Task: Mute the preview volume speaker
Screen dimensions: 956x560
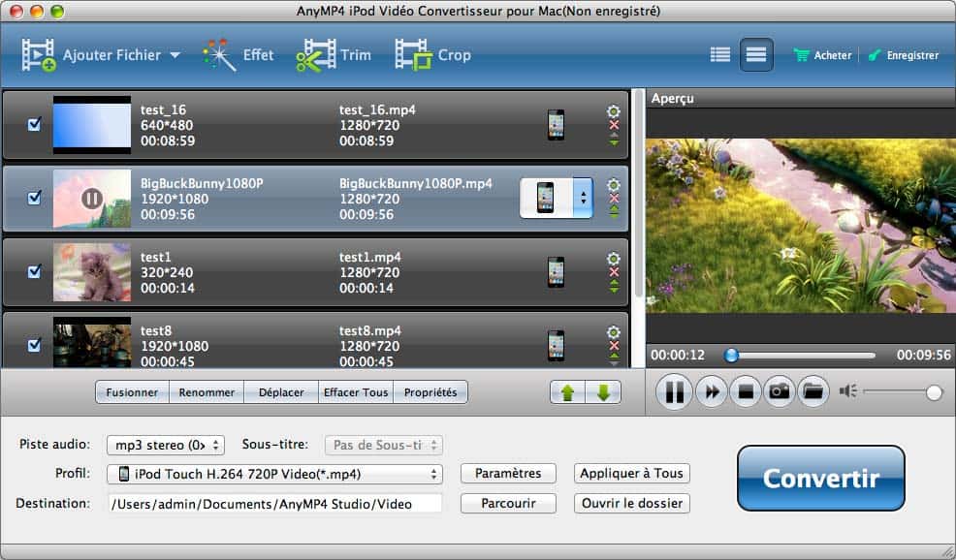Action: pos(847,391)
